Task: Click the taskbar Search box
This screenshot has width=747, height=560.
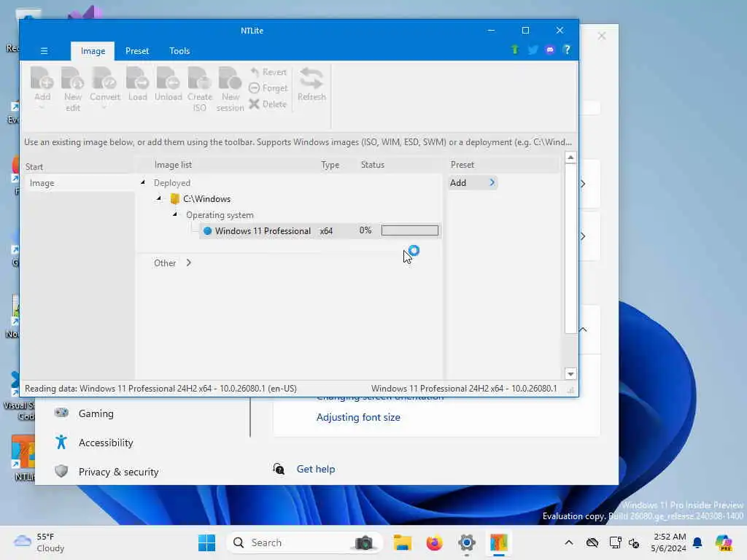Action: (x=304, y=542)
